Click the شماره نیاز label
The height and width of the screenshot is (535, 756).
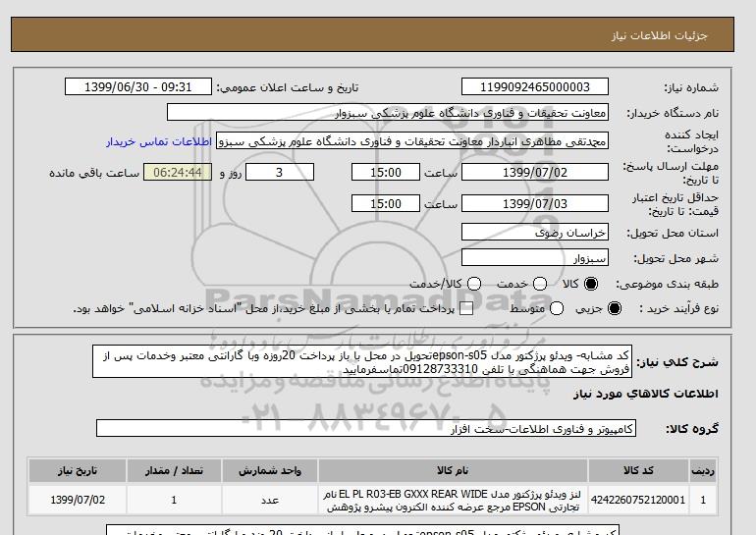point(691,87)
